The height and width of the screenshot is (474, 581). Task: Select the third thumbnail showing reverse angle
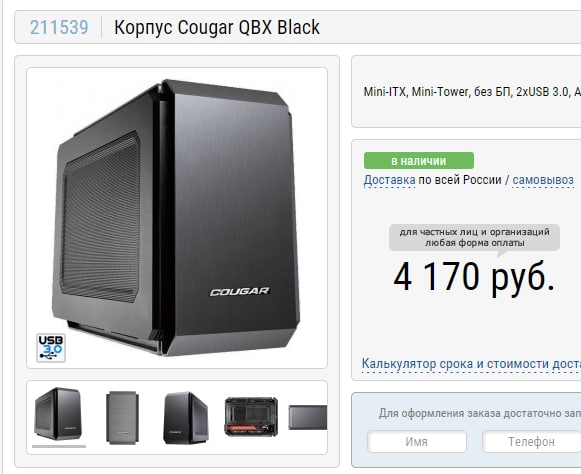186,417
